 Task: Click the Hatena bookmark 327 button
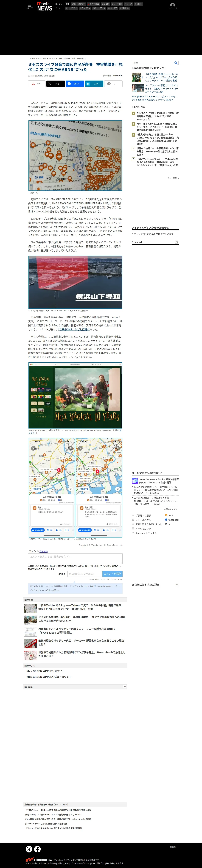click(x=94, y=84)
